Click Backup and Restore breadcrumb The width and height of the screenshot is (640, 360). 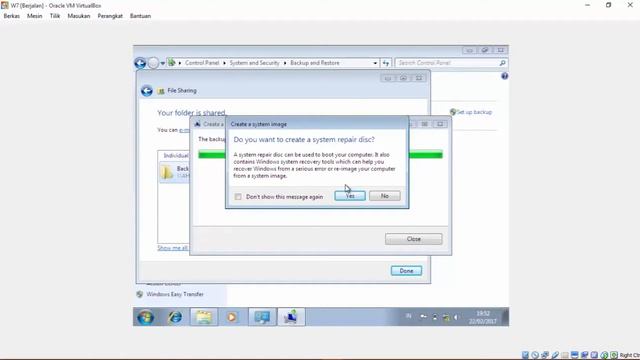(x=315, y=63)
